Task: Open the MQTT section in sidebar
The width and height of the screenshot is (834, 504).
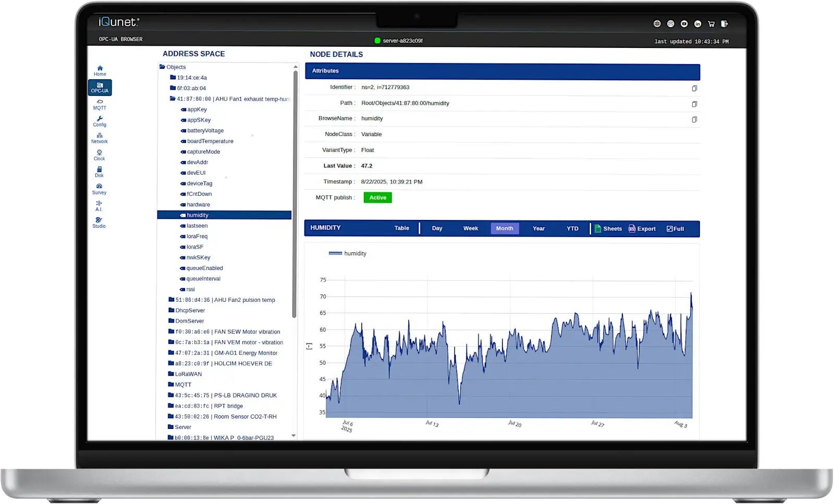Action: click(100, 104)
